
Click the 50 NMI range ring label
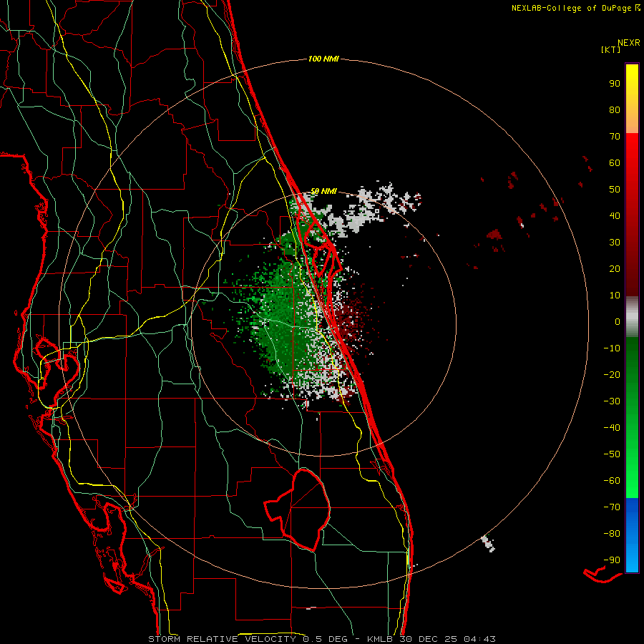pyautogui.click(x=323, y=191)
